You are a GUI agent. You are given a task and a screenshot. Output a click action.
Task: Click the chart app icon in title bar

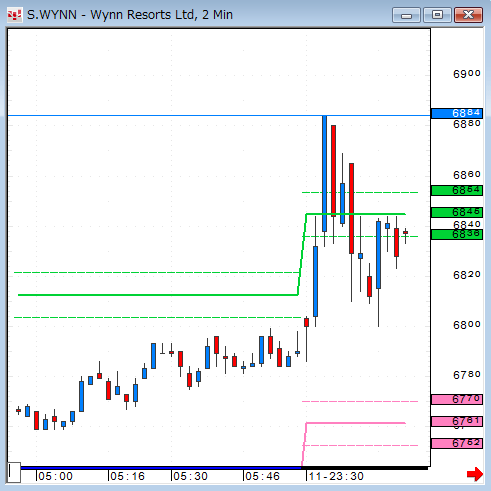15,15
